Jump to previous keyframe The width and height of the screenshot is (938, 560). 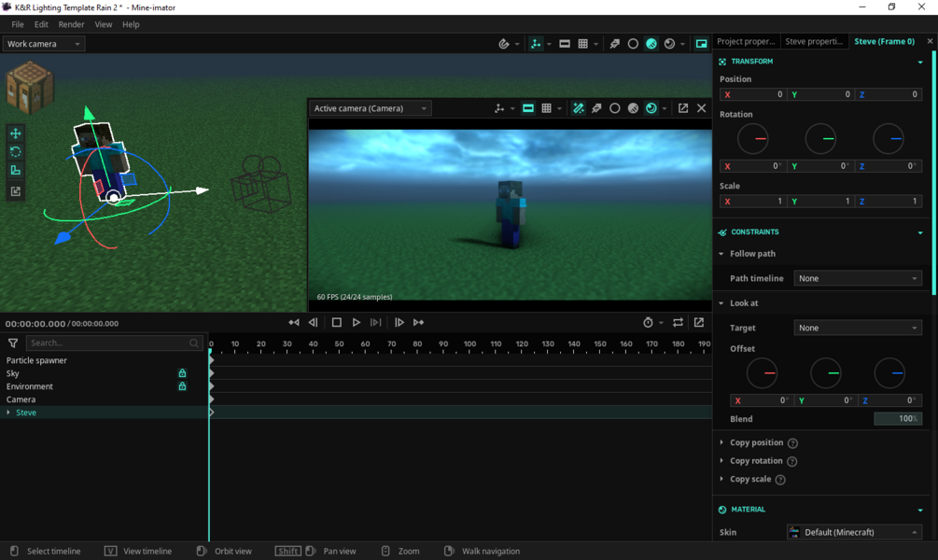[293, 323]
